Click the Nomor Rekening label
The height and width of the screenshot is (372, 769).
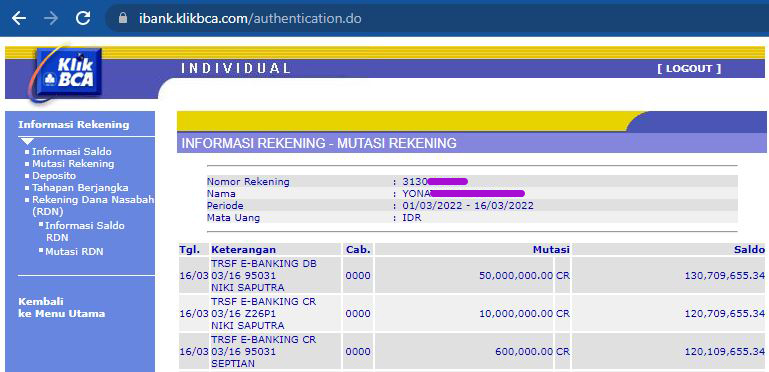point(248,181)
